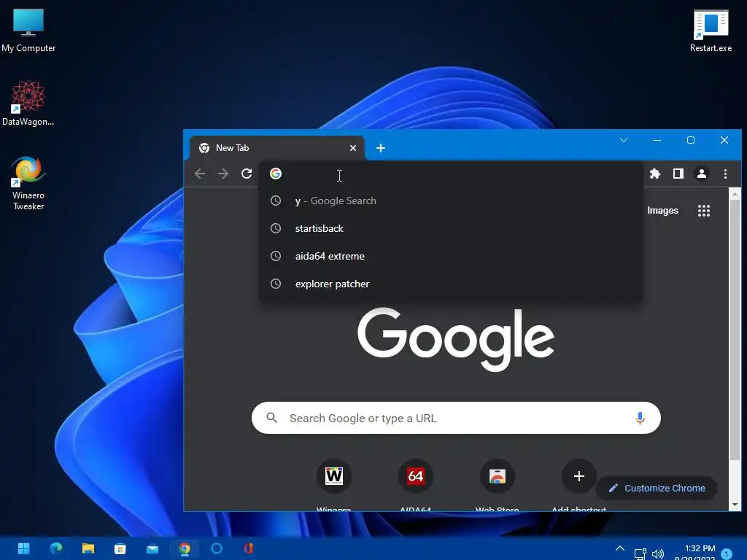Click the network tray icon
Image resolution: width=747 pixels, height=560 pixels.
640,554
